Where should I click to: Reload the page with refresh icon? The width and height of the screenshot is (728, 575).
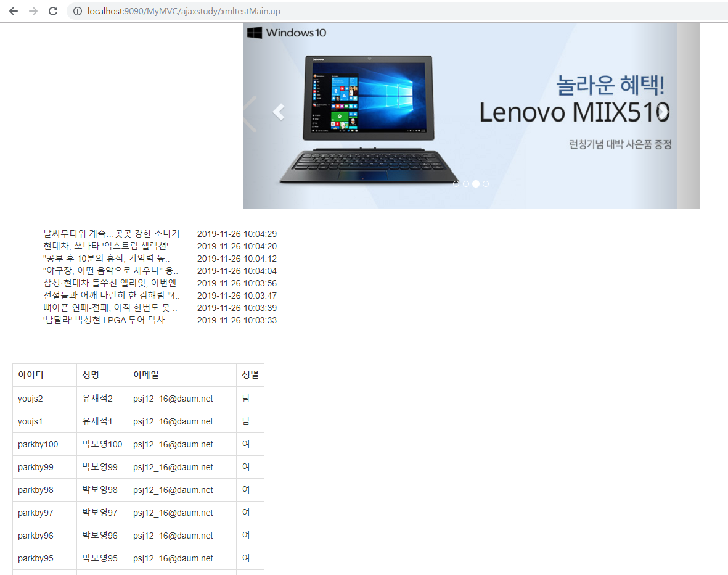(x=53, y=11)
